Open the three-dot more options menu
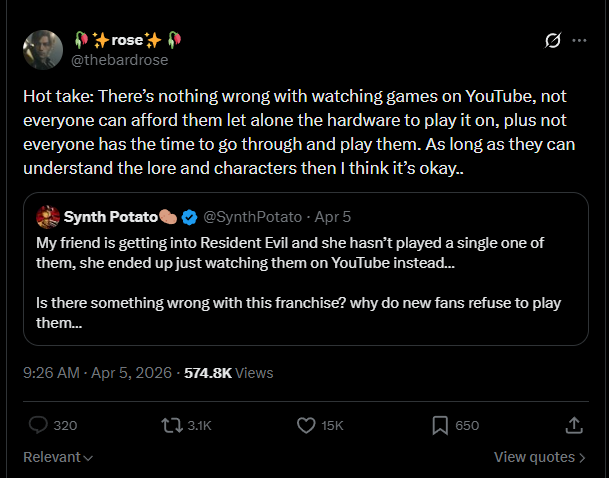This screenshot has height=478, width=609. [579, 41]
